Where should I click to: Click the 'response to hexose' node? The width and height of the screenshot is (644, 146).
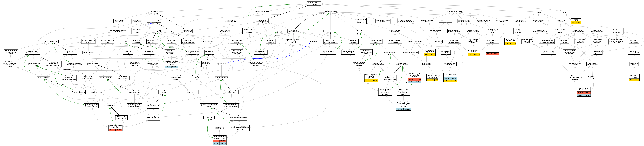tap(634, 64)
